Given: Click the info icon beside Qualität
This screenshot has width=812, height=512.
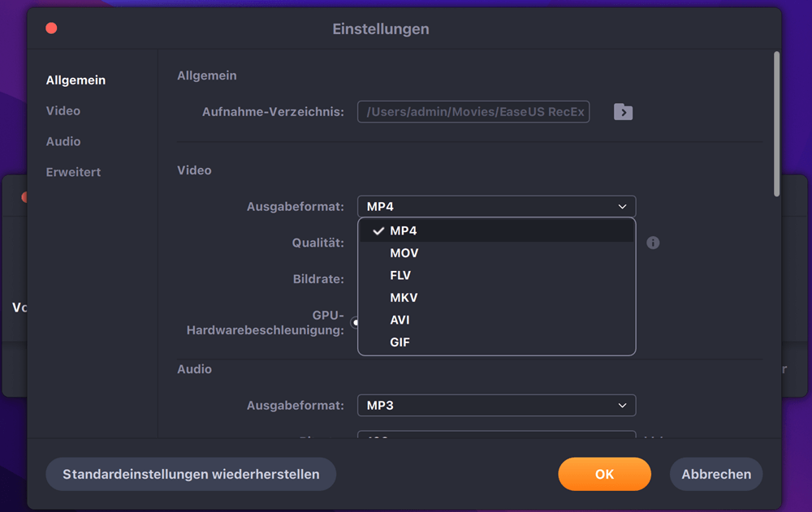Looking at the screenshot, I should point(653,243).
